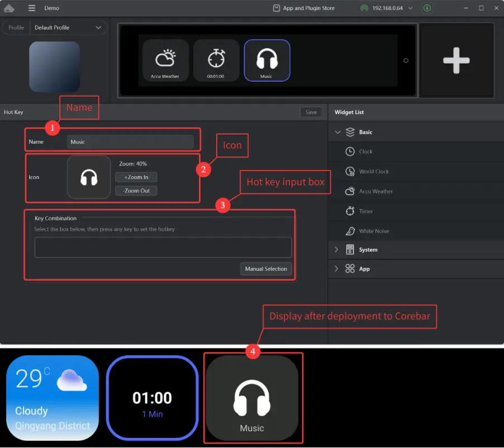Select World Clock widget
Viewport: 504px width, 448px height.
[x=416, y=172]
